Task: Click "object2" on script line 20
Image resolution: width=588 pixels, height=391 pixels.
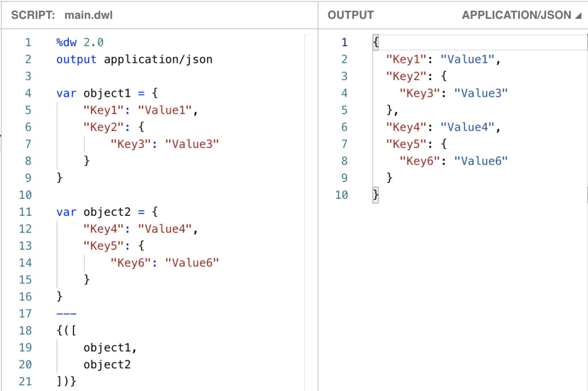Action: (107, 365)
